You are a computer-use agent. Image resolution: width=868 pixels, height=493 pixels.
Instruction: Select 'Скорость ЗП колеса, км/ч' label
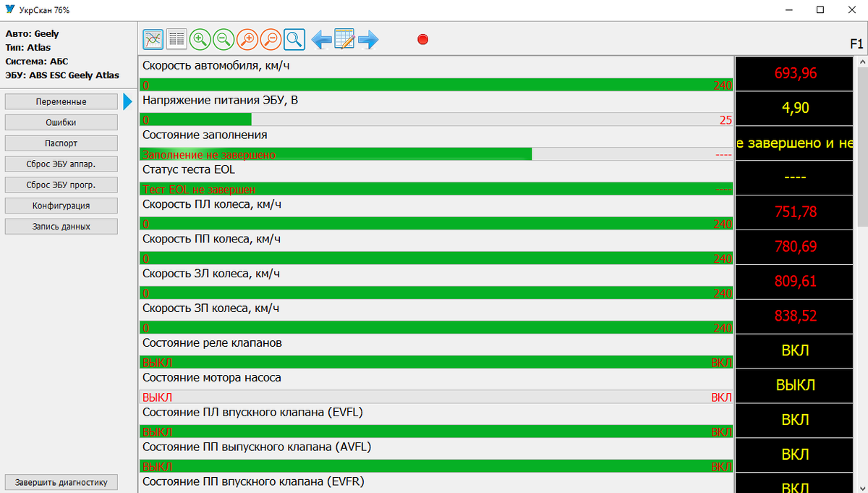(x=211, y=308)
